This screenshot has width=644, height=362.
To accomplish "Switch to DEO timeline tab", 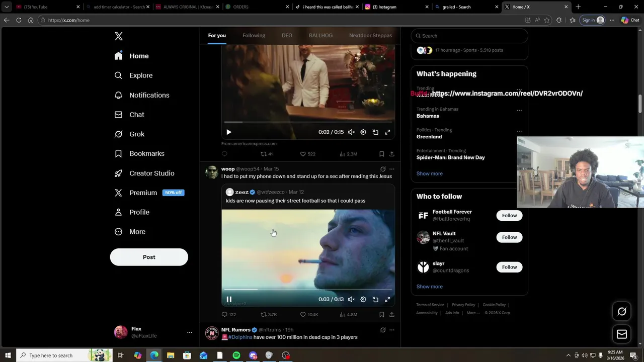I will click(x=287, y=35).
